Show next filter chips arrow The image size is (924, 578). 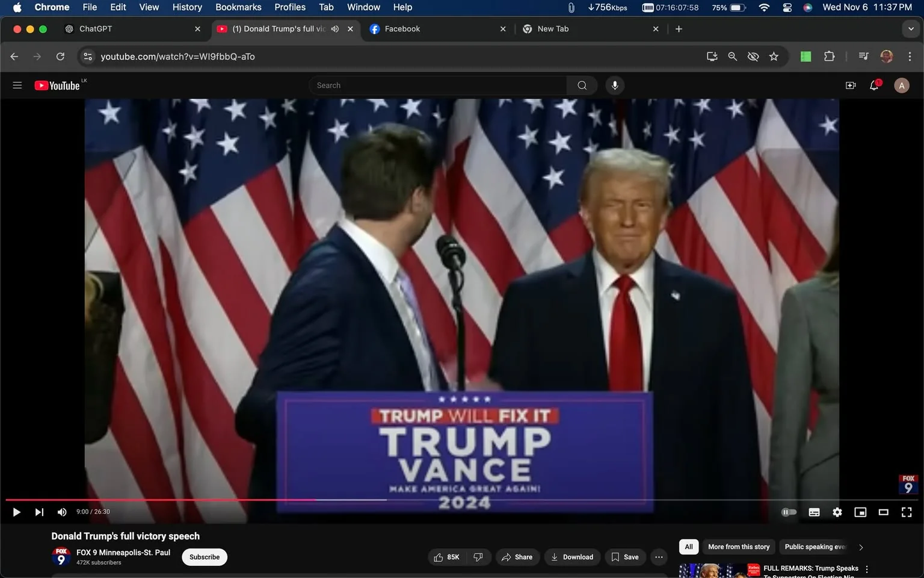coord(861,547)
